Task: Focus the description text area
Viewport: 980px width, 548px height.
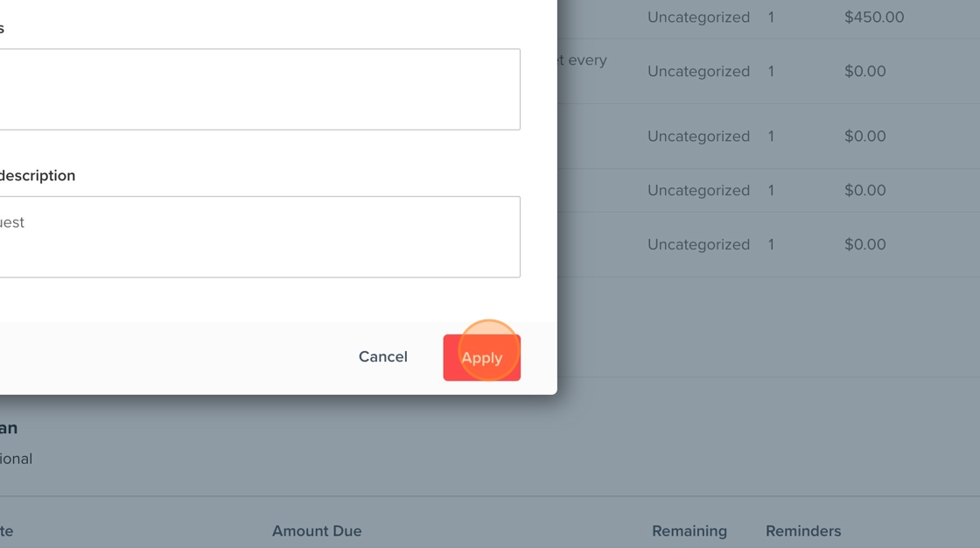Action: coord(258,236)
